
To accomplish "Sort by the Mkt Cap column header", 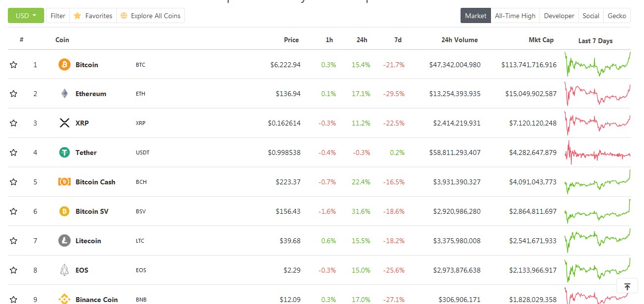I will point(541,40).
